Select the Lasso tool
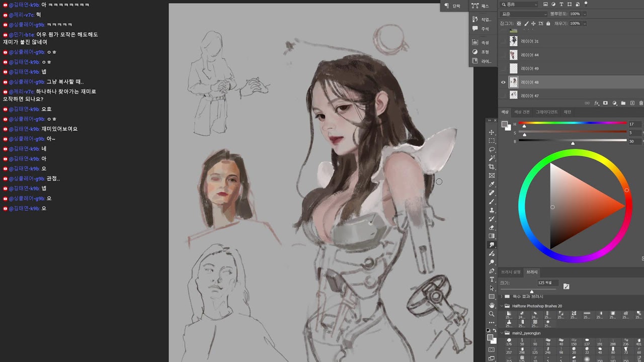Image resolution: width=644 pixels, height=362 pixels. tap(492, 150)
